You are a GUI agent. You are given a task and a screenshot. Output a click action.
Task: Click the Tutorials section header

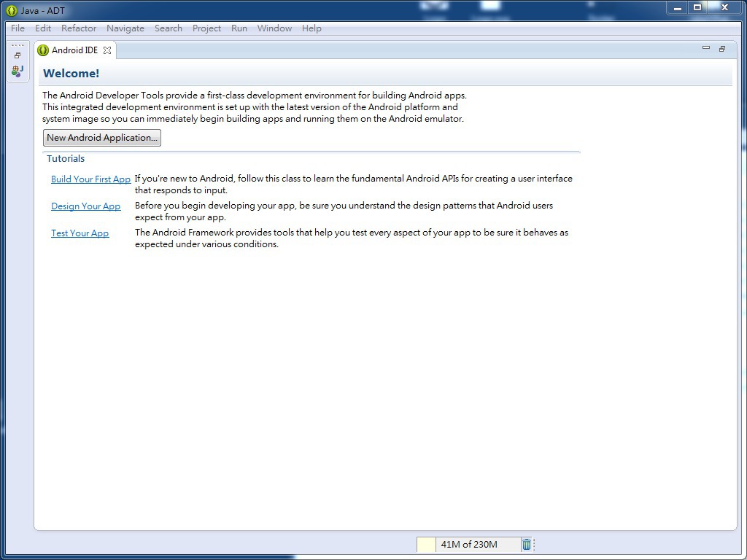[x=66, y=158]
